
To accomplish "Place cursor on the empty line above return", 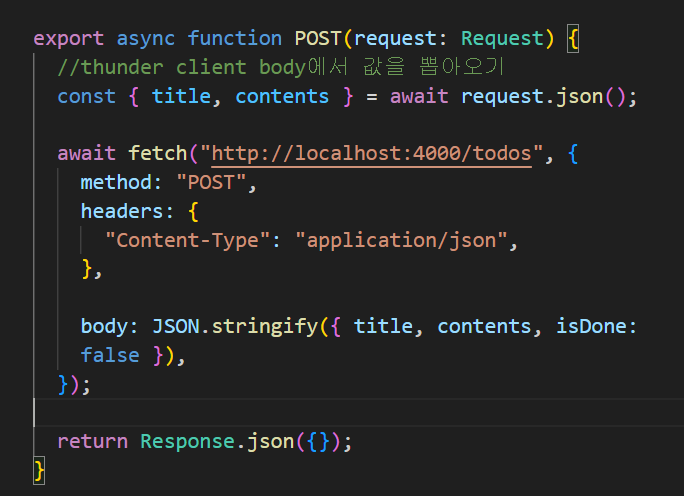I will (358, 413).
